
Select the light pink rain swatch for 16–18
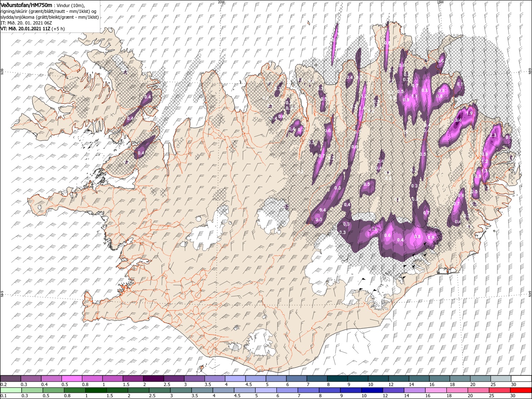(x=436, y=390)
